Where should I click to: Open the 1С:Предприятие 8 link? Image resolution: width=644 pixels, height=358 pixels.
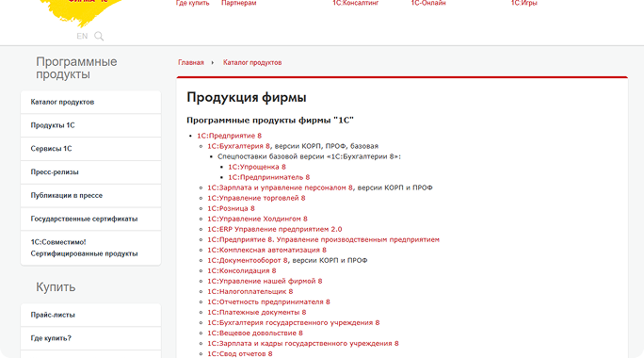[229, 136]
